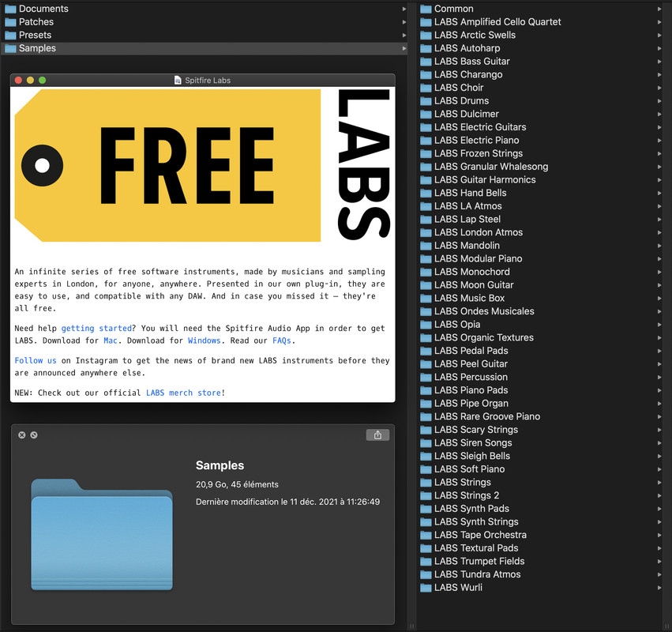Image resolution: width=672 pixels, height=632 pixels.
Task: Click the document icon in Spitfire Labs title bar
Action: [178, 80]
